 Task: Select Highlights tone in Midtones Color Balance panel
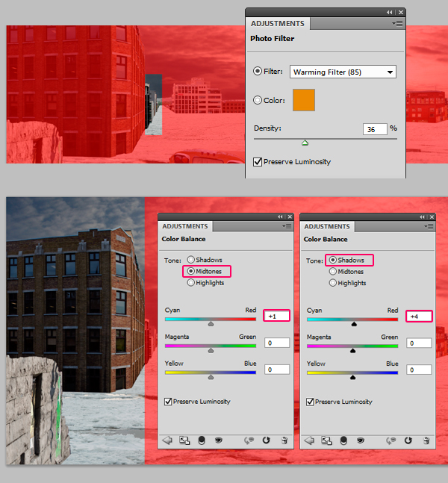click(x=190, y=282)
